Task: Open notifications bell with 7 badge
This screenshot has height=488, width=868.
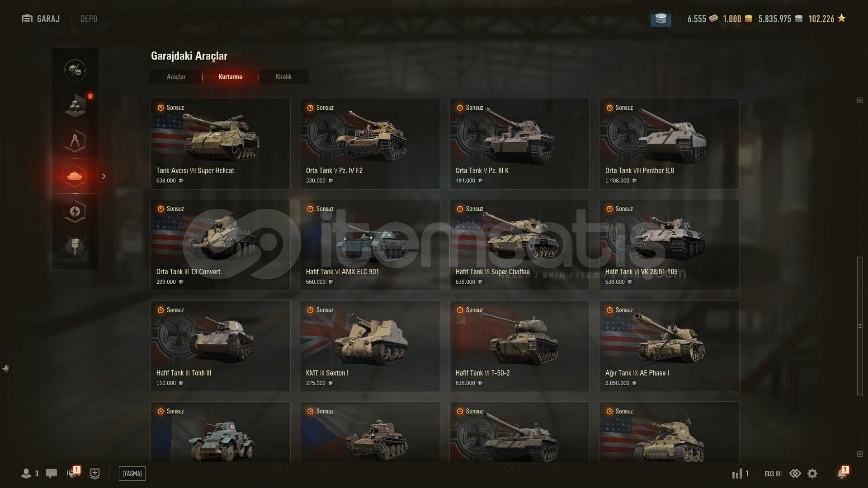Action: click(842, 473)
